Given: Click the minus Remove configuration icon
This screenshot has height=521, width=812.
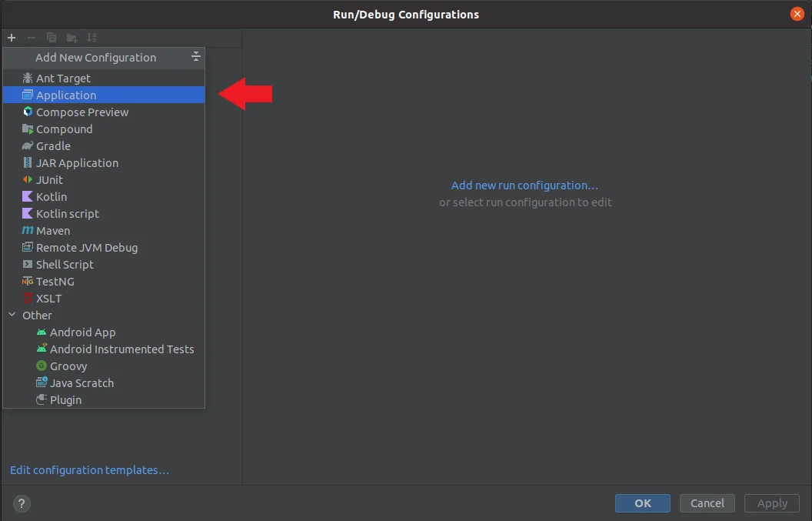Looking at the screenshot, I should (31, 38).
